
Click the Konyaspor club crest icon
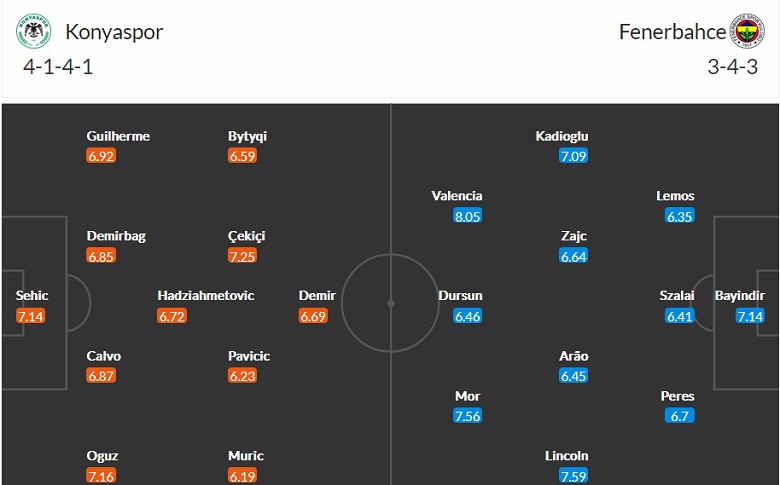click(33, 32)
